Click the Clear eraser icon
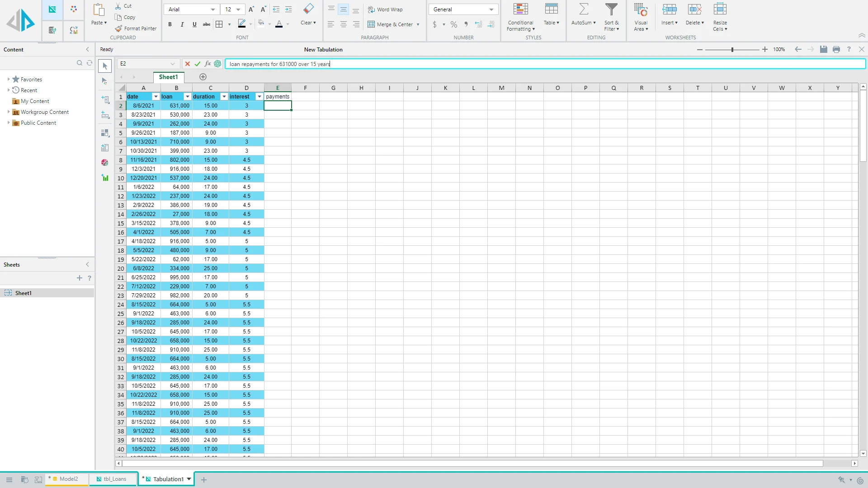Screen dimensions: 868x488 tap(308, 9)
